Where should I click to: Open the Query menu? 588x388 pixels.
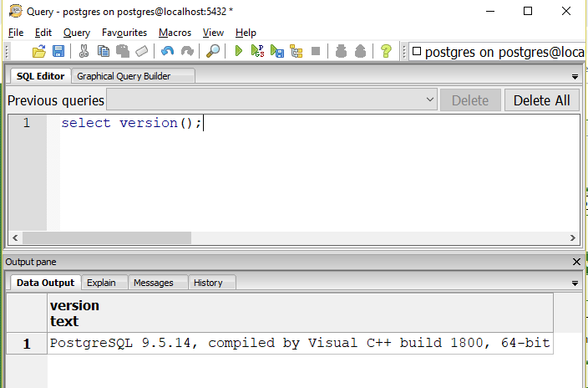point(77,33)
